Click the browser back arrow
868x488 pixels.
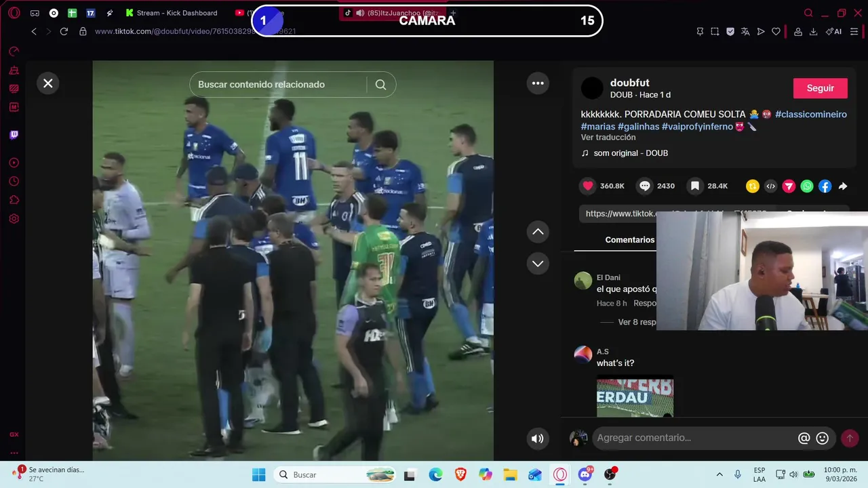[x=34, y=31]
